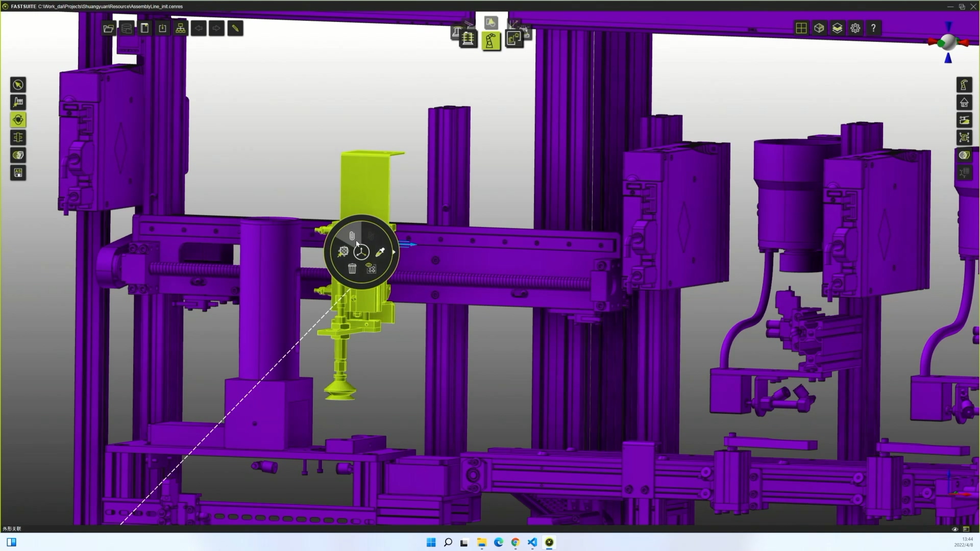
Task: Toggle the eye visibility option in radial menu
Action: tap(371, 268)
